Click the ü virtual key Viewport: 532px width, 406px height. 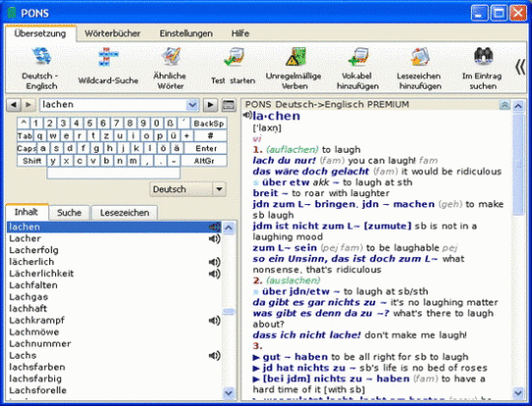pyautogui.click(x=173, y=136)
